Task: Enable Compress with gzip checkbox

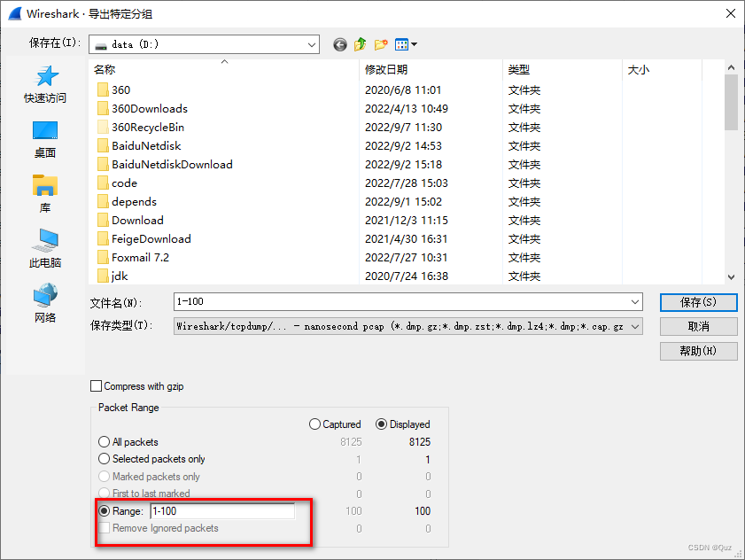Action: click(96, 386)
